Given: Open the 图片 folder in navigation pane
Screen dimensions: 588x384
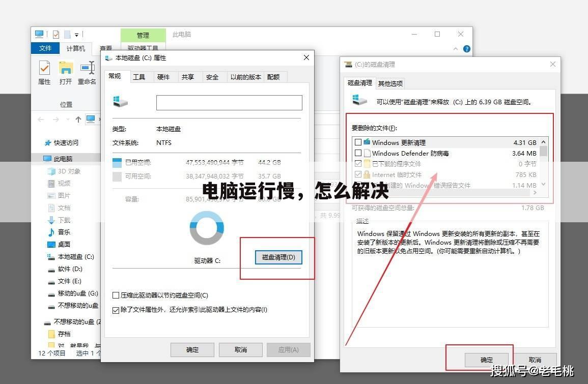Looking at the screenshot, I should click(x=59, y=195).
